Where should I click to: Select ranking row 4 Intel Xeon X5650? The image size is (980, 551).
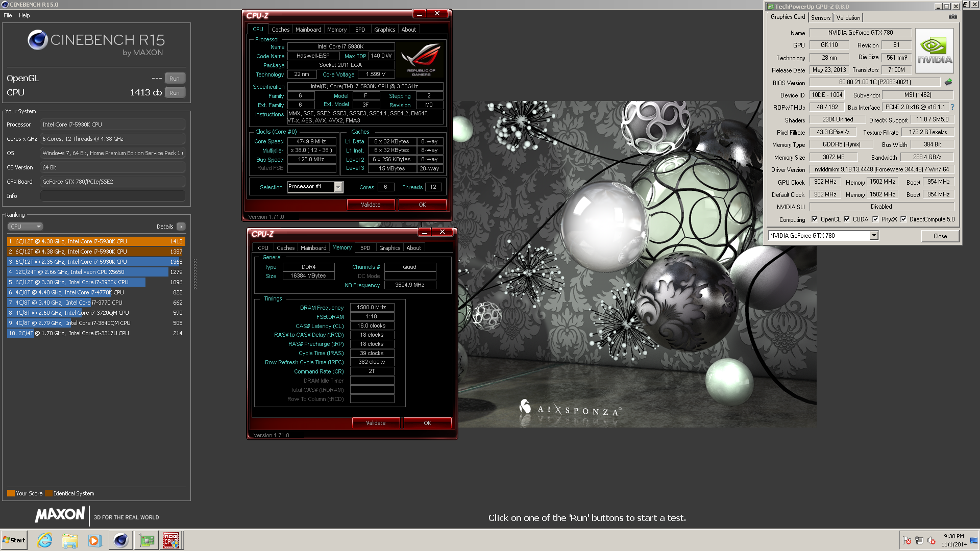click(96, 272)
